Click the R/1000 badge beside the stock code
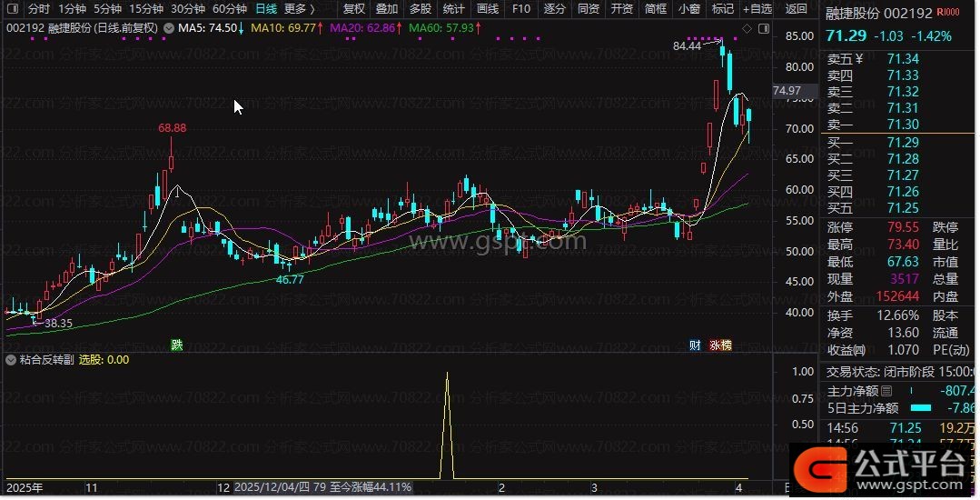980x500 pixels. tap(946, 12)
